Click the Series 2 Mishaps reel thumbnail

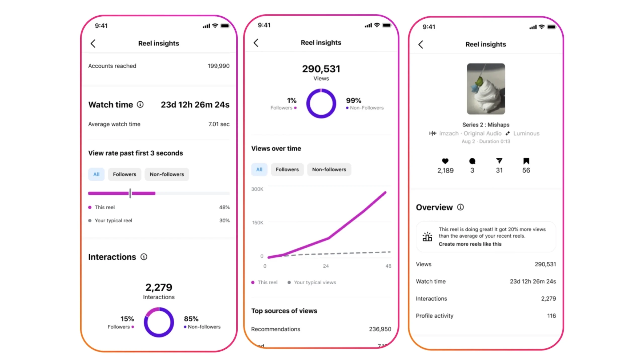486,89
